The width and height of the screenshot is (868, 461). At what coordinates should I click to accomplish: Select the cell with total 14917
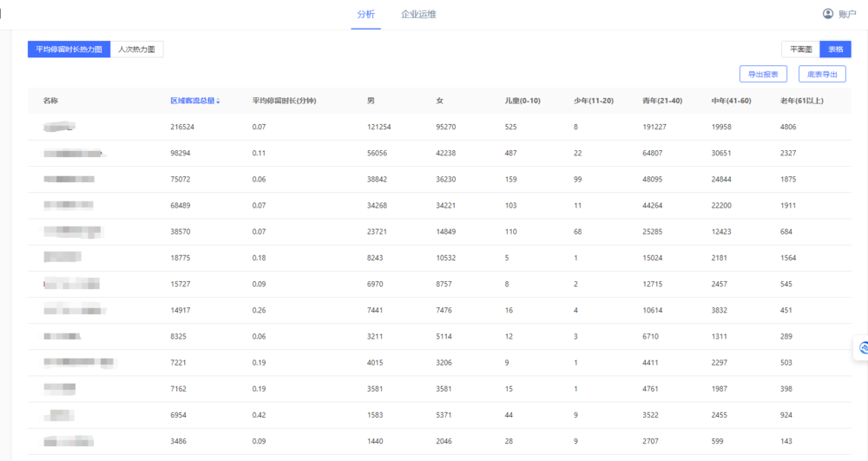pos(180,310)
